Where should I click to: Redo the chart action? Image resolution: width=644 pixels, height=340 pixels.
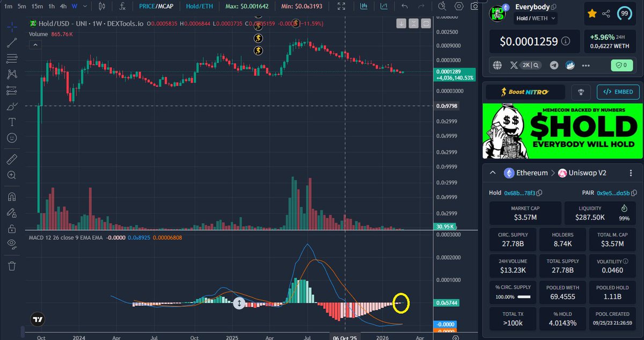coord(422,6)
